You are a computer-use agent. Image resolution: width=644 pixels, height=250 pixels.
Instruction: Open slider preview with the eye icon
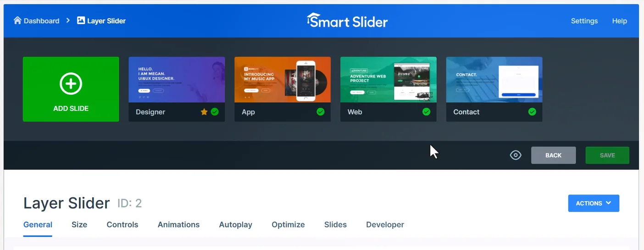point(516,155)
